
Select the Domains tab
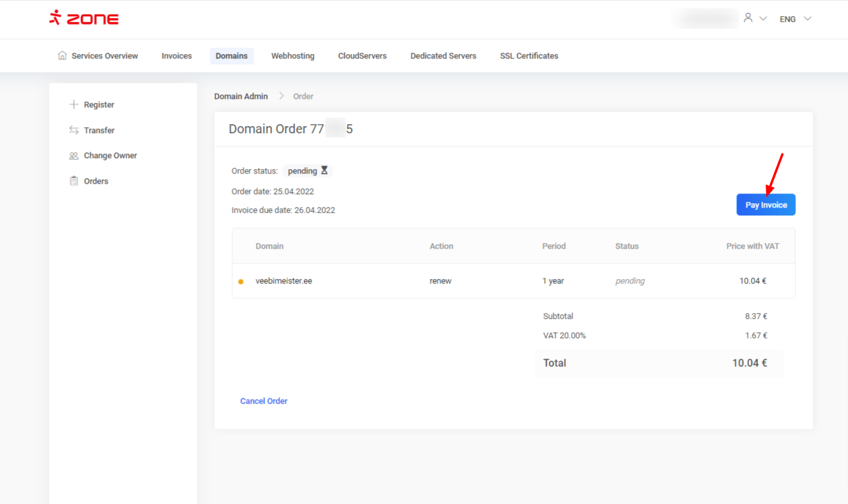click(x=231, y=56)
